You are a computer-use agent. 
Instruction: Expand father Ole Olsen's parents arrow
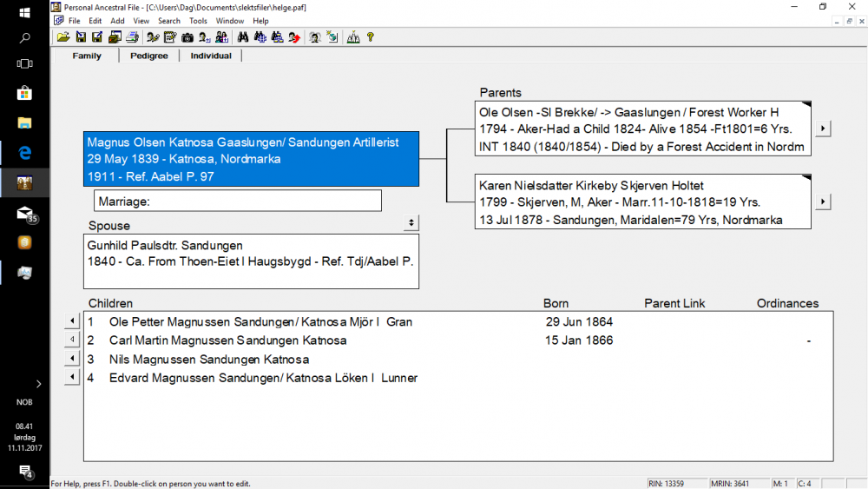point(823,129)
